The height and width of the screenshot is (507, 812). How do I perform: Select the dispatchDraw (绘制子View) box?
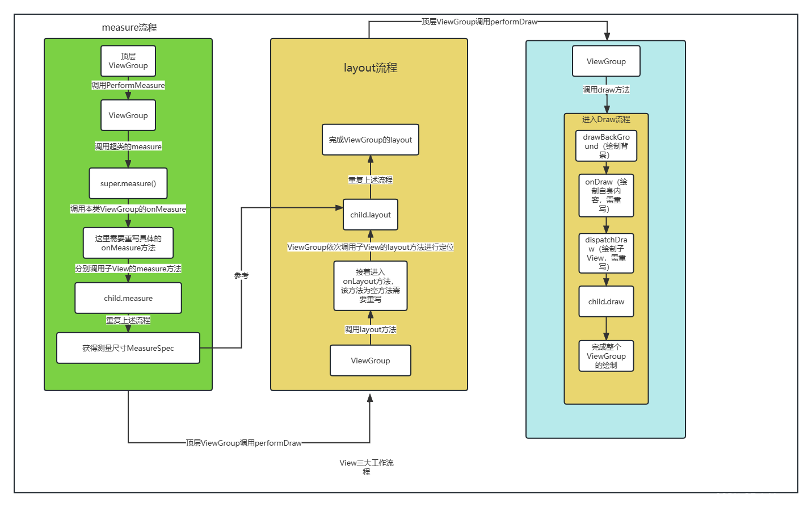click(x=606, y=253)
